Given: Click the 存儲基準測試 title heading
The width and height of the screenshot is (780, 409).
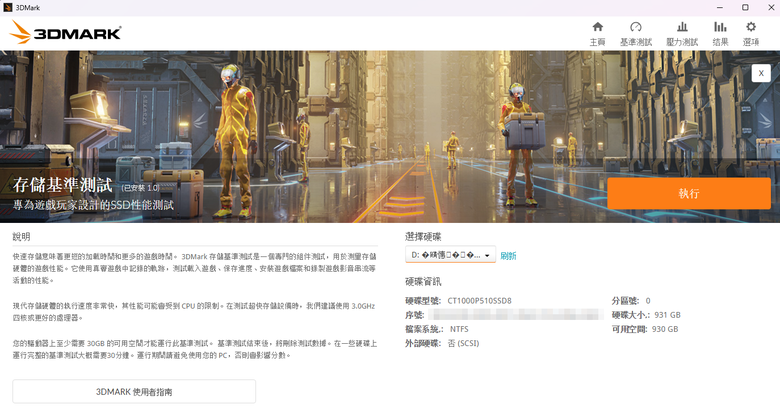Looking at the screenshot, I should point(63,185).
